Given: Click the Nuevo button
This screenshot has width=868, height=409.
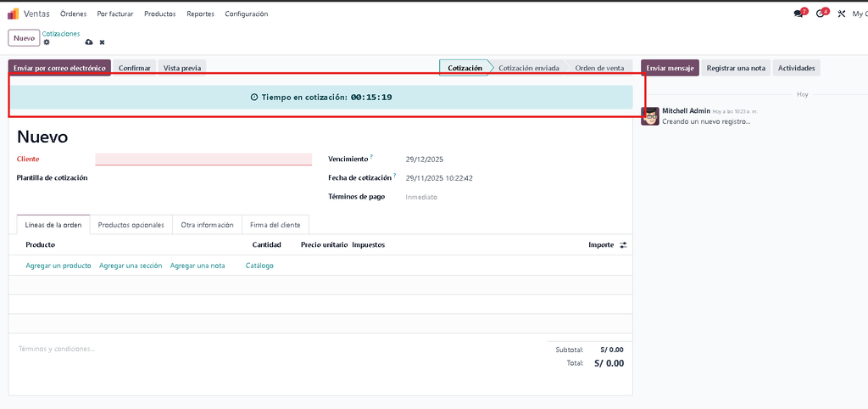Looking at the screenshot, I should (25, 38).
